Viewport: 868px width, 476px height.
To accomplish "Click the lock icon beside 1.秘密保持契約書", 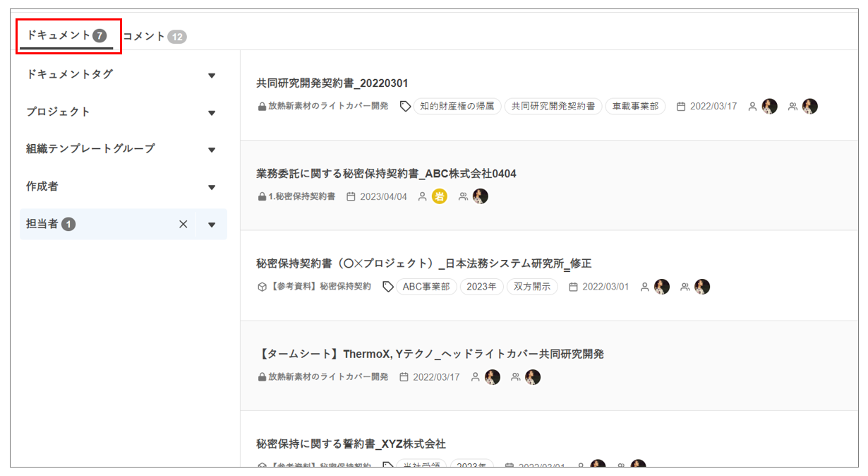I will [262, 196].
